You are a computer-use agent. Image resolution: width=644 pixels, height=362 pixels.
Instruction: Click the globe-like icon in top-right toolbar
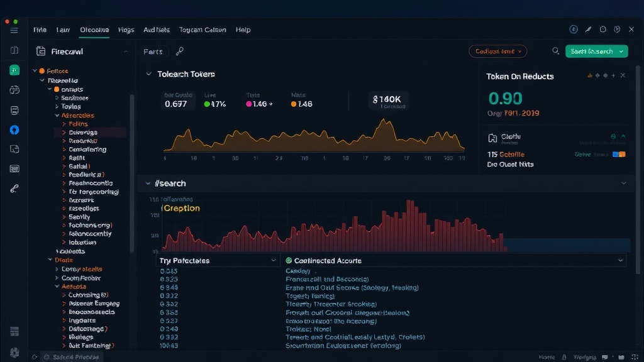(617, 29)
